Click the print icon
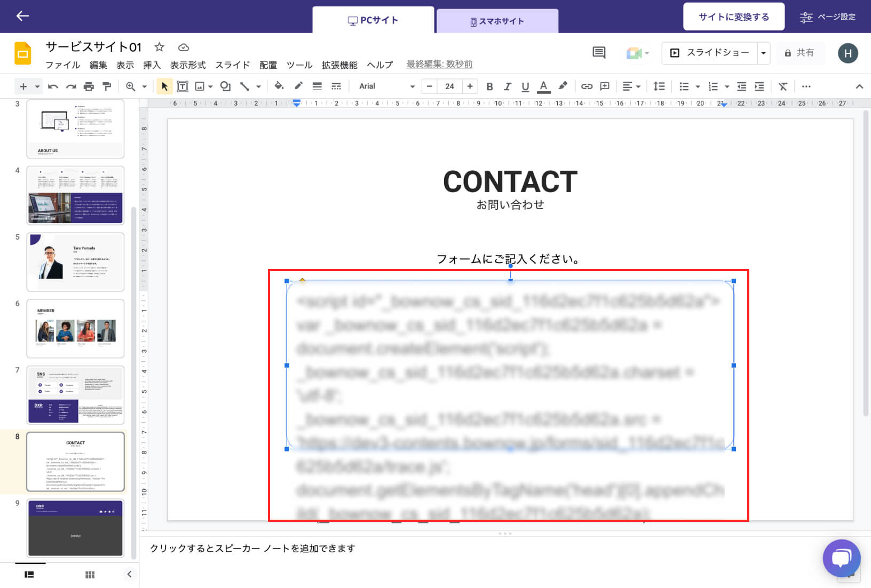 tap(89, 86)
